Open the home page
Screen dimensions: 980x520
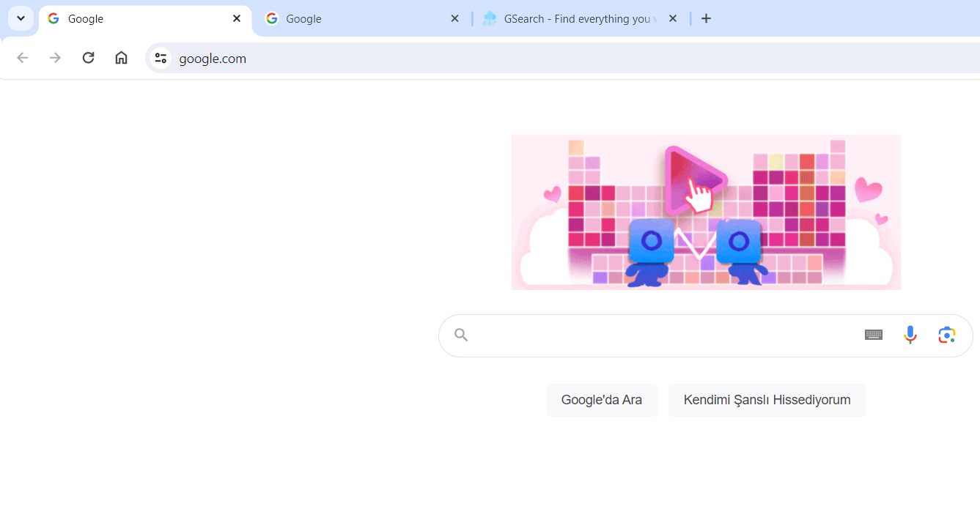(121, 58)
